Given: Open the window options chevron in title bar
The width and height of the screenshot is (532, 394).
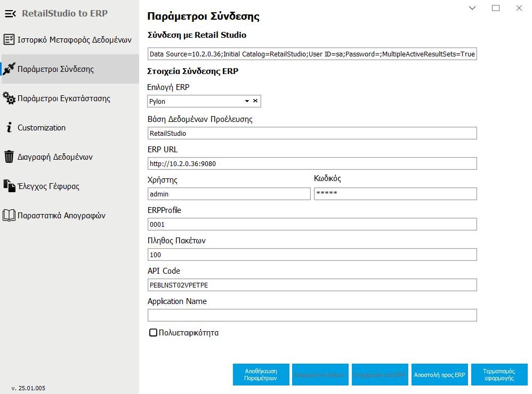Looking at the screenshot, I should pos(472,8).
